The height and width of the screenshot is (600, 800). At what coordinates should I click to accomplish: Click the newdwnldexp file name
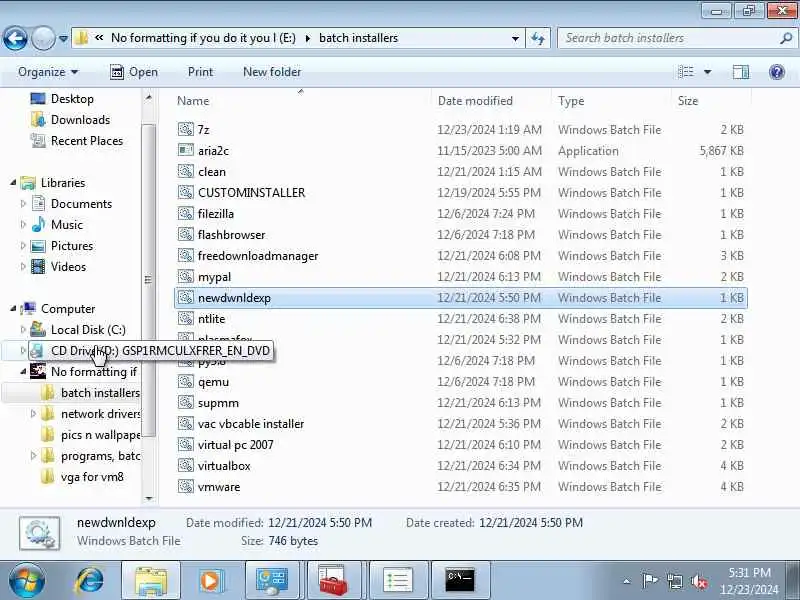pyautogui.click(x=234, y=297)
